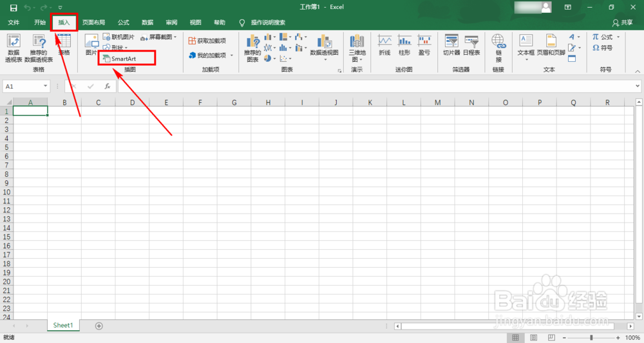Open the Review (审阅) tab

(172, 23)
